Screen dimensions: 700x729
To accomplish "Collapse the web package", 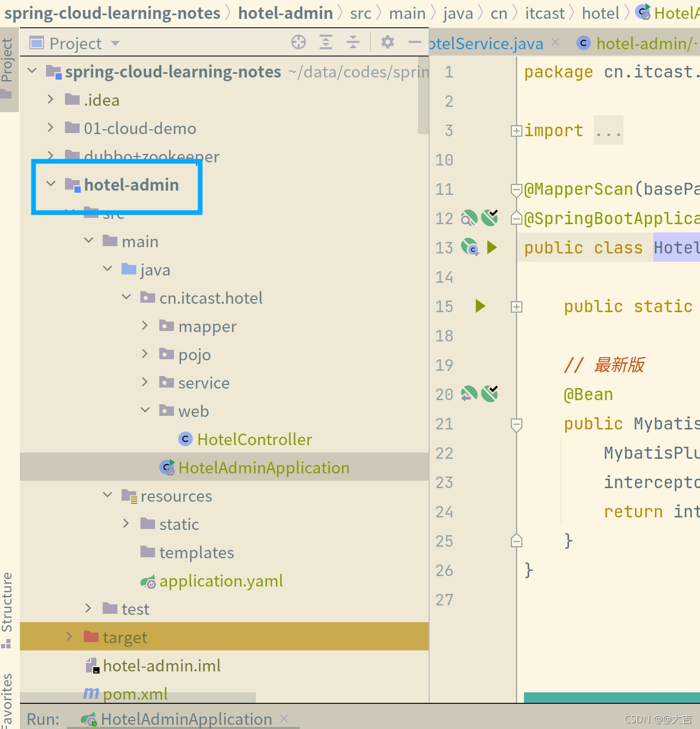I will 145,410.
